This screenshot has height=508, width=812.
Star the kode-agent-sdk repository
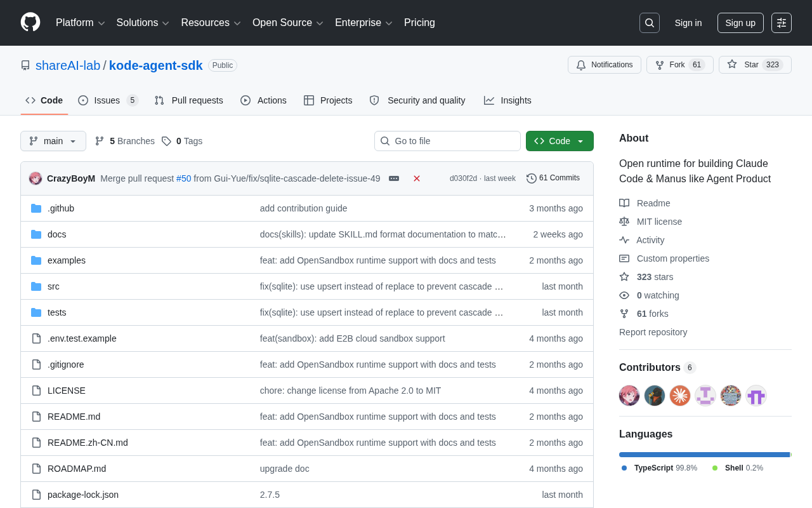755,65
